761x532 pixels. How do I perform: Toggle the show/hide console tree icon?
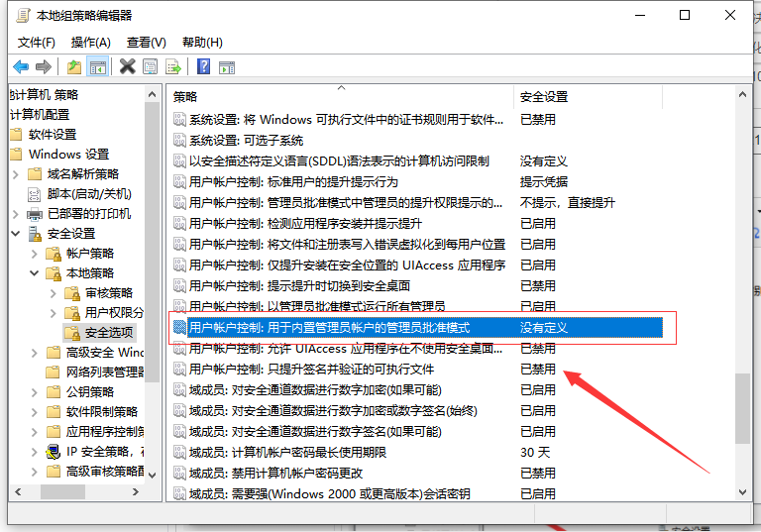(97, 66)
